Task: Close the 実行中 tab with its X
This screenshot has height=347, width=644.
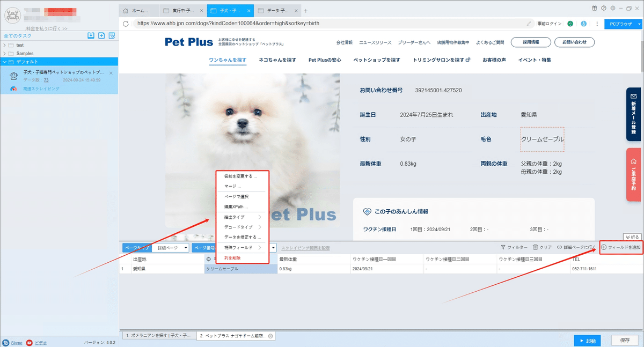Action: pos(201,11)
